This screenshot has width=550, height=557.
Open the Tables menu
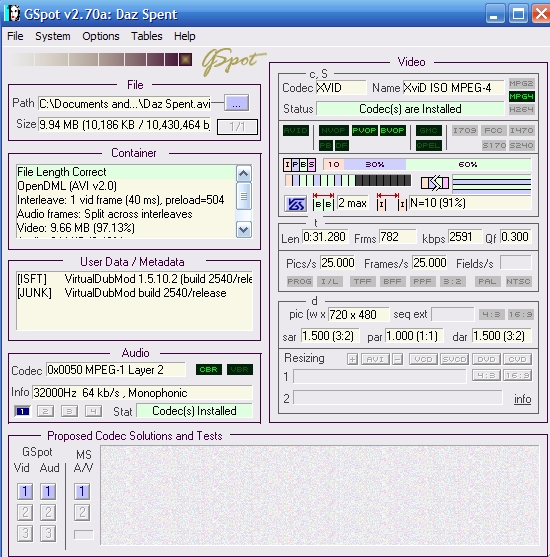[147, 36]
